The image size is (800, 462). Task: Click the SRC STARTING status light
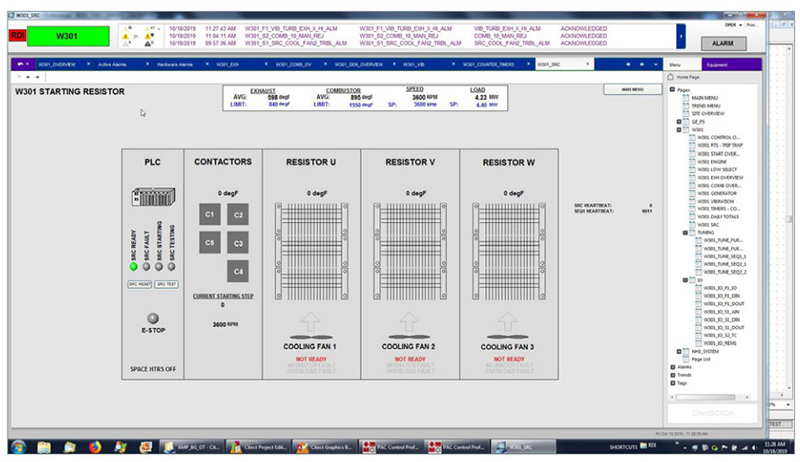click(x=159, y=267)
